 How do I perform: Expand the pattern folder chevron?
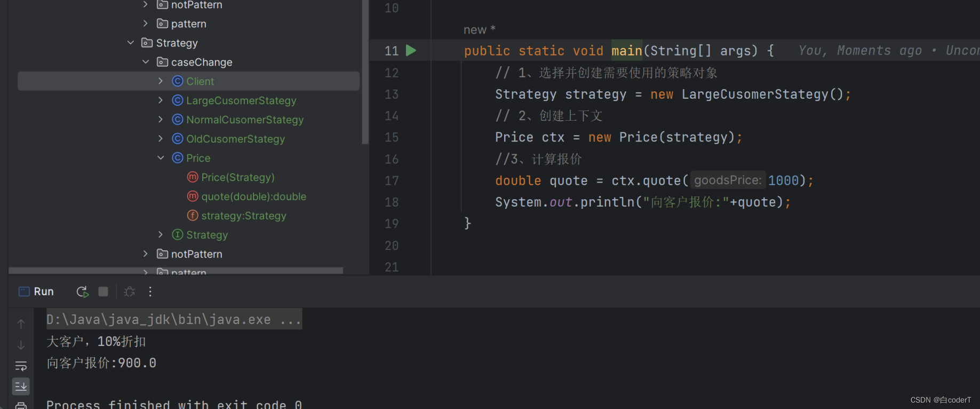pyautogui.click(x=146, y=23)
